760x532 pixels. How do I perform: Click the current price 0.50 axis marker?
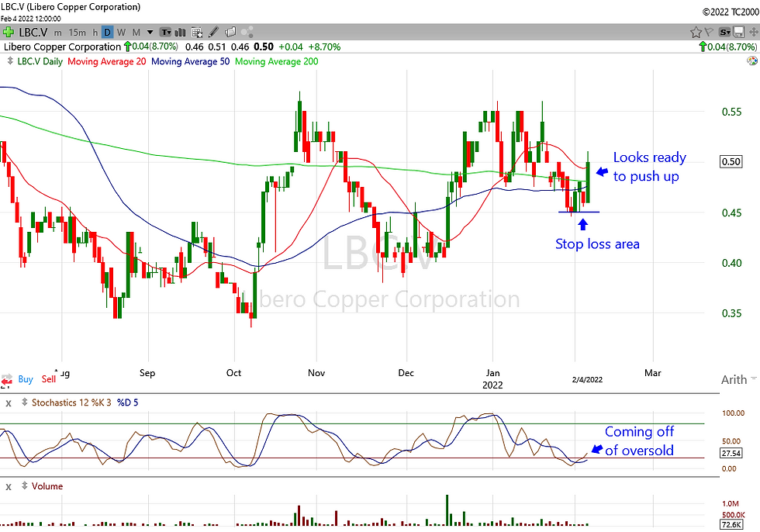731,161
